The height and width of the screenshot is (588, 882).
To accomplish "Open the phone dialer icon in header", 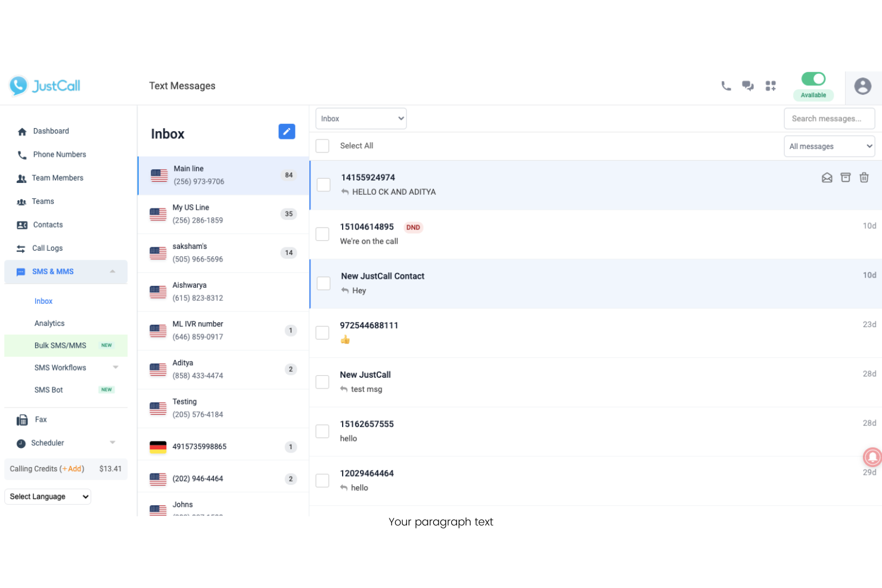I will tap(726, 86).
